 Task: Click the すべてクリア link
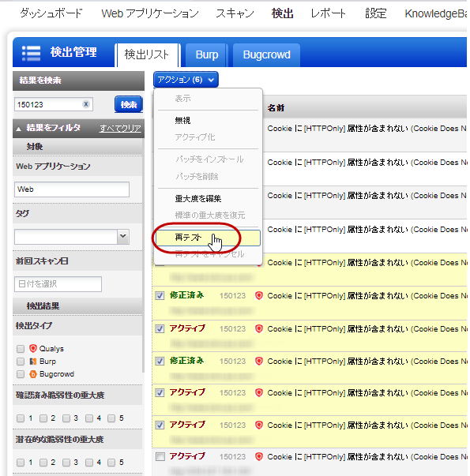(x=120, y=129)
